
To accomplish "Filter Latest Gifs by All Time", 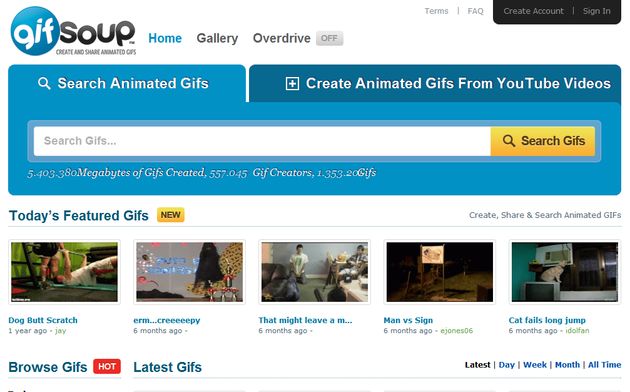I will (x=605, y=365).
